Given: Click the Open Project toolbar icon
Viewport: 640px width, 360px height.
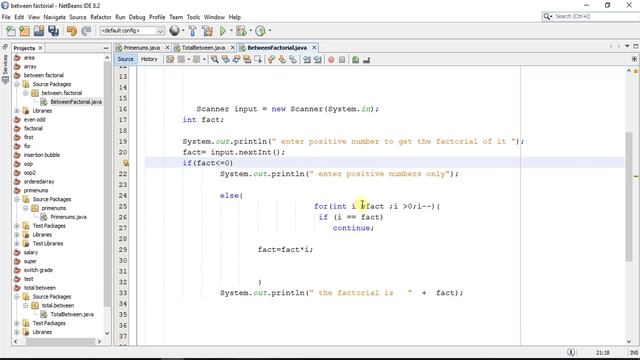Looking at the screenshot, I should coord(39,31).
